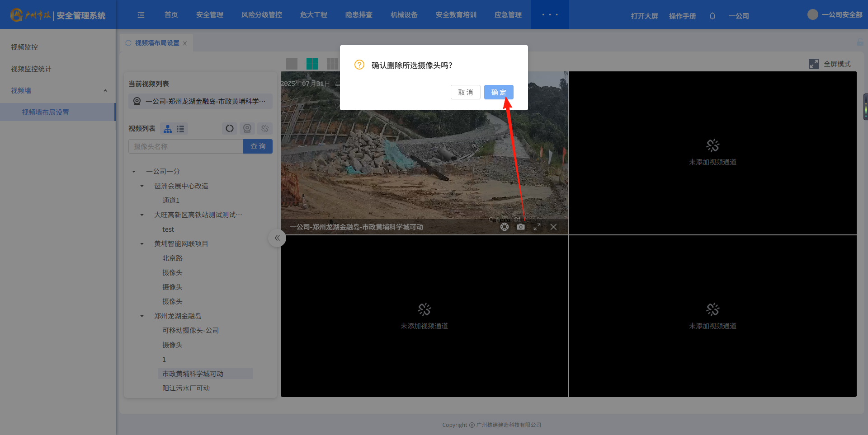Open the 应急管理 menu item

pyautogui.click(x=508, y=15)
